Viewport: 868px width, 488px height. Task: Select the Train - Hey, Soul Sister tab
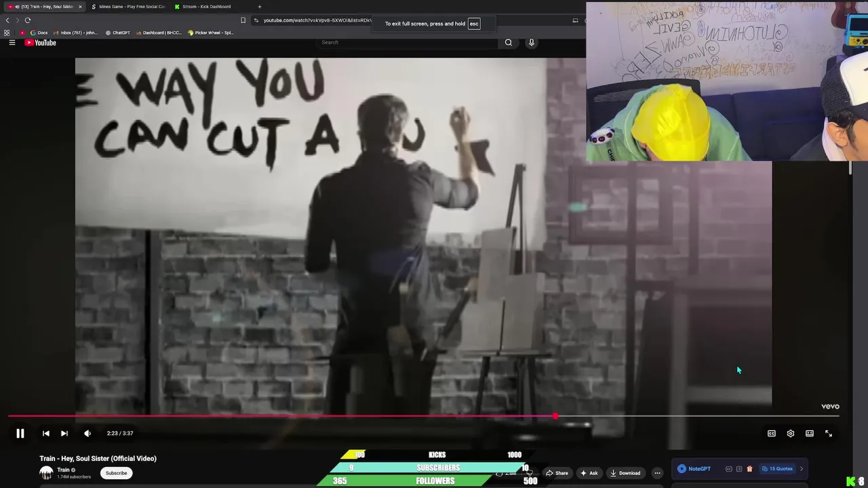click(45, 7)
